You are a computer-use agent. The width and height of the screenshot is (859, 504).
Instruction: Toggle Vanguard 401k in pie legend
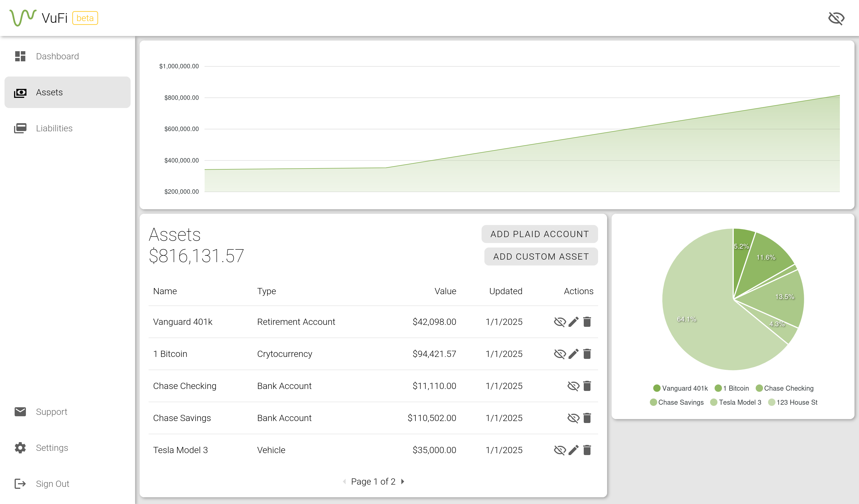pos(680,388)
